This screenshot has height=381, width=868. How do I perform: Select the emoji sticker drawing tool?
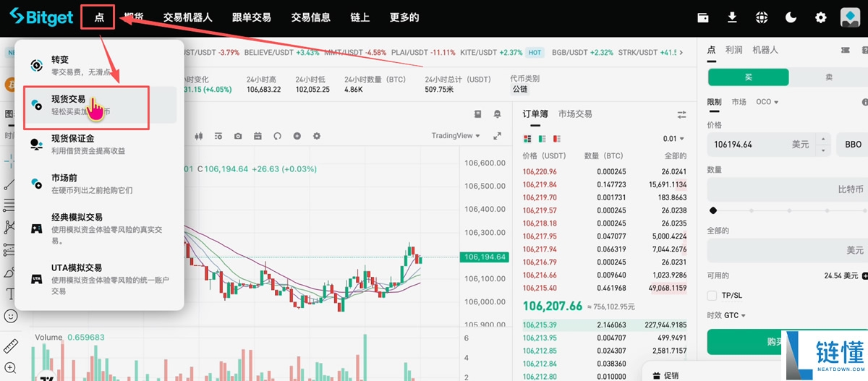10,316
